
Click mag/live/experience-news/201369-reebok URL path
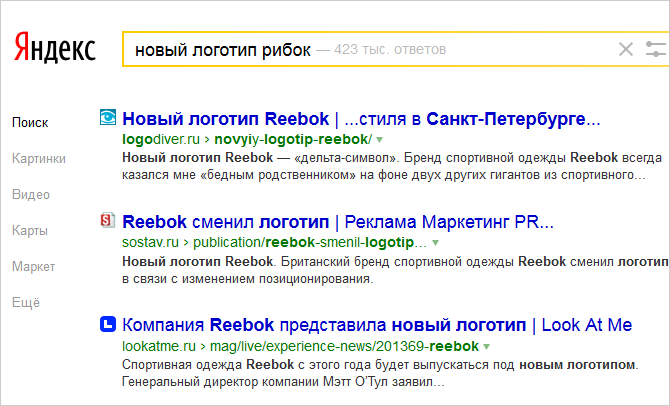click(344, 346)
